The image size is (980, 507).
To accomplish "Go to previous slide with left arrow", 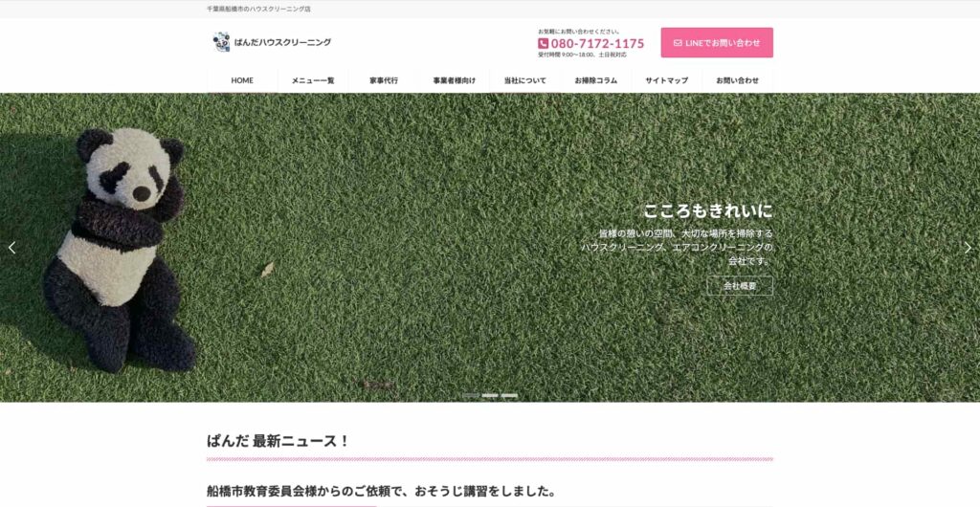I will (x=11, y=248).
